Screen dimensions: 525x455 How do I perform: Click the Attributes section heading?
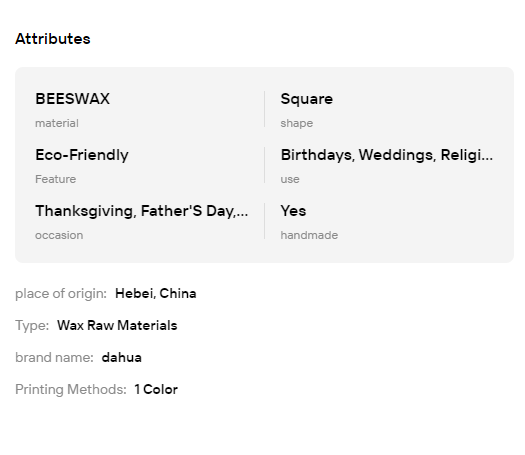53,39
